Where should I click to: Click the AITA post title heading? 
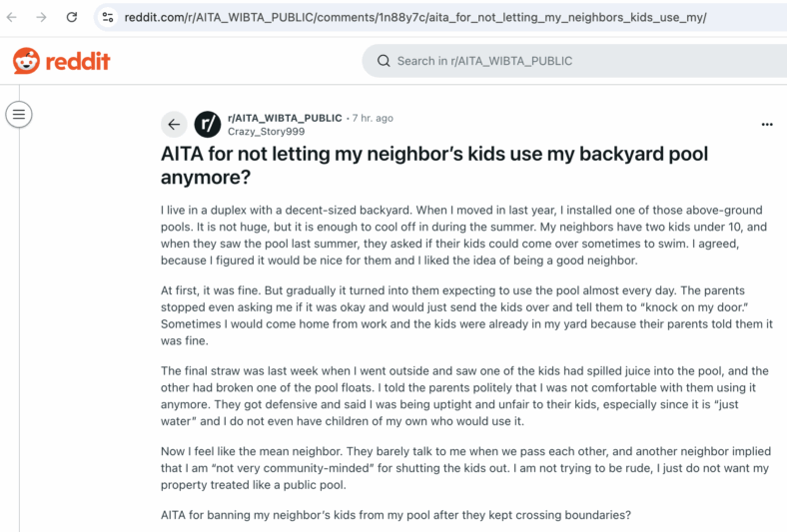(x=434, y=166)
